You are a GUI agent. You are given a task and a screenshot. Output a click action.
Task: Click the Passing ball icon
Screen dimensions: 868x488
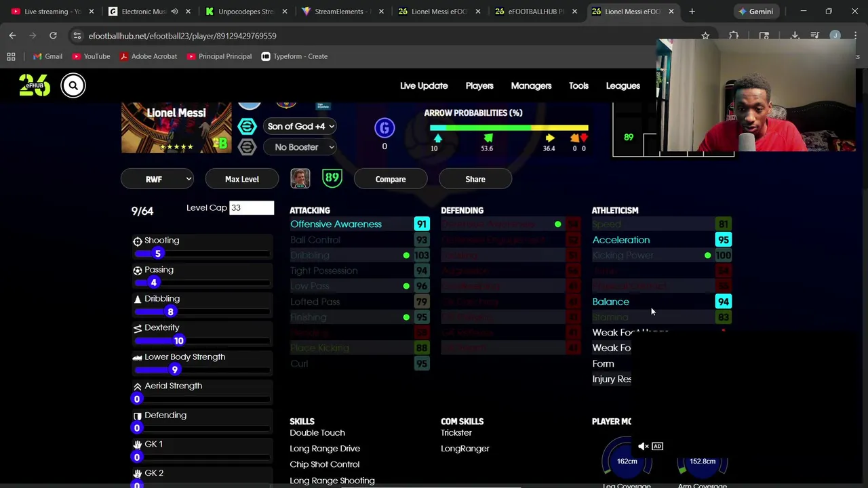(x=138, y=270)
